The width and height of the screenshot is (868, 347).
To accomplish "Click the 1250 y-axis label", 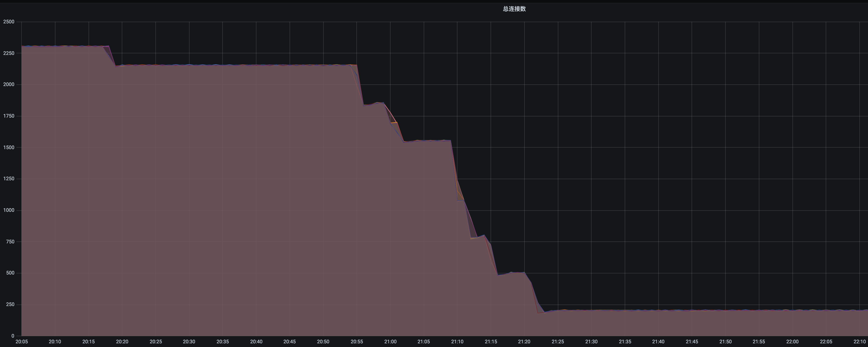I will [9, 179].
